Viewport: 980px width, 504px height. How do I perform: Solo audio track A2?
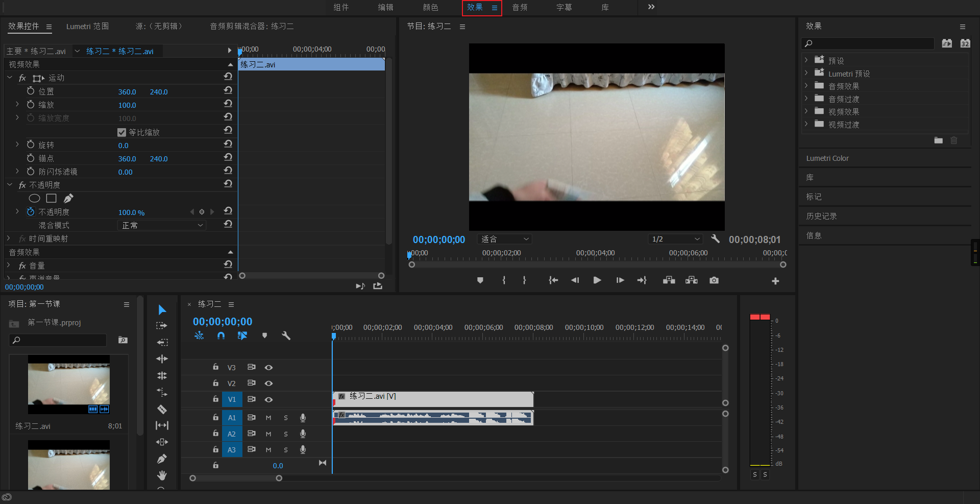286,434
